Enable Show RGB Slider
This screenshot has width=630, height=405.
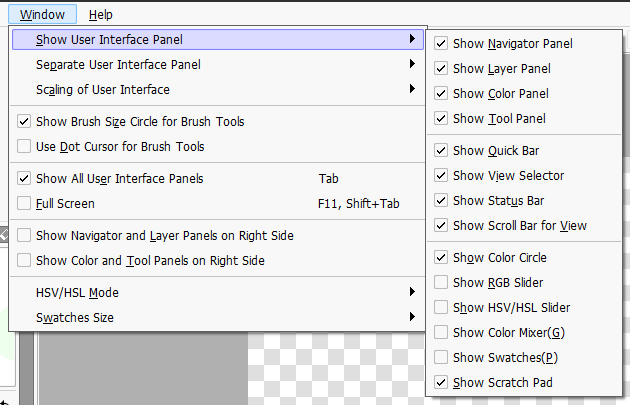coord(524,282)
